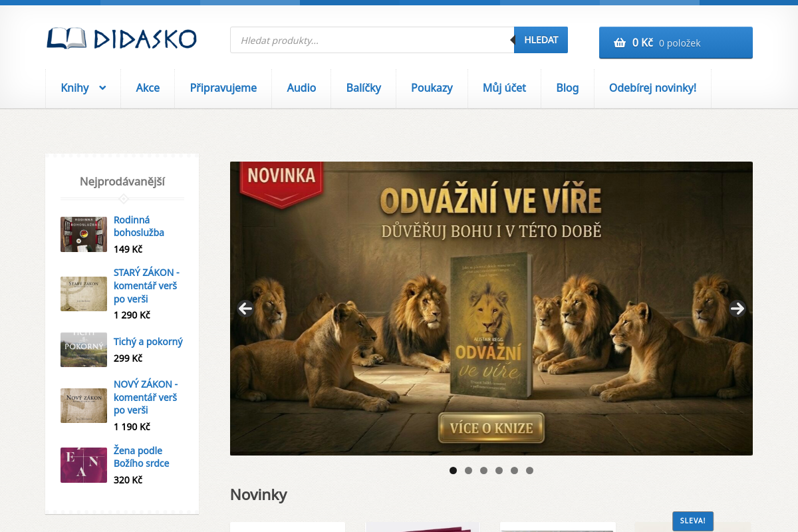Go to the Blog page

[567, 88]
